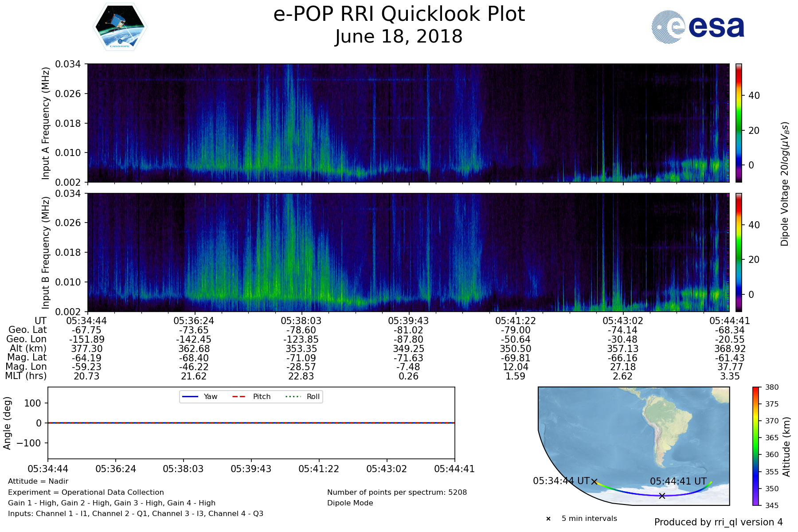Click the 'Attitude = Nadir' text

click(38, 481)
